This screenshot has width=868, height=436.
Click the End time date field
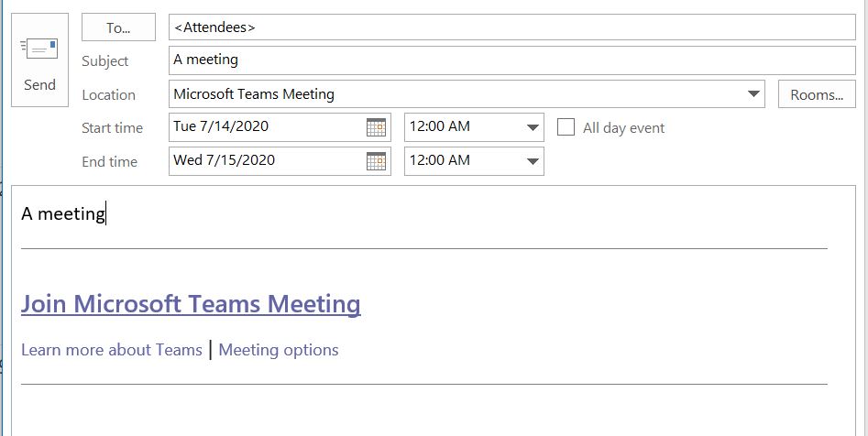pos(268,161)
